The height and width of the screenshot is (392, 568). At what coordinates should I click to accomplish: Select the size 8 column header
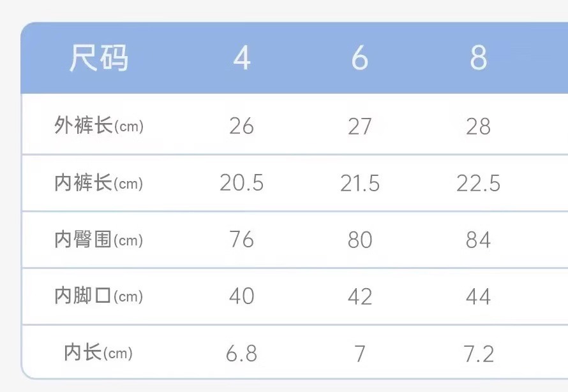[x=478, y=59]
